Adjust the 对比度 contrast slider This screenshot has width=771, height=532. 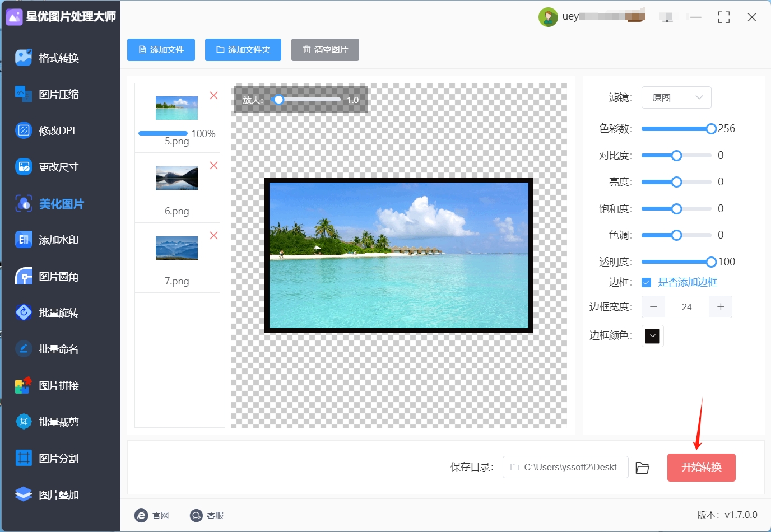[676, 155]
